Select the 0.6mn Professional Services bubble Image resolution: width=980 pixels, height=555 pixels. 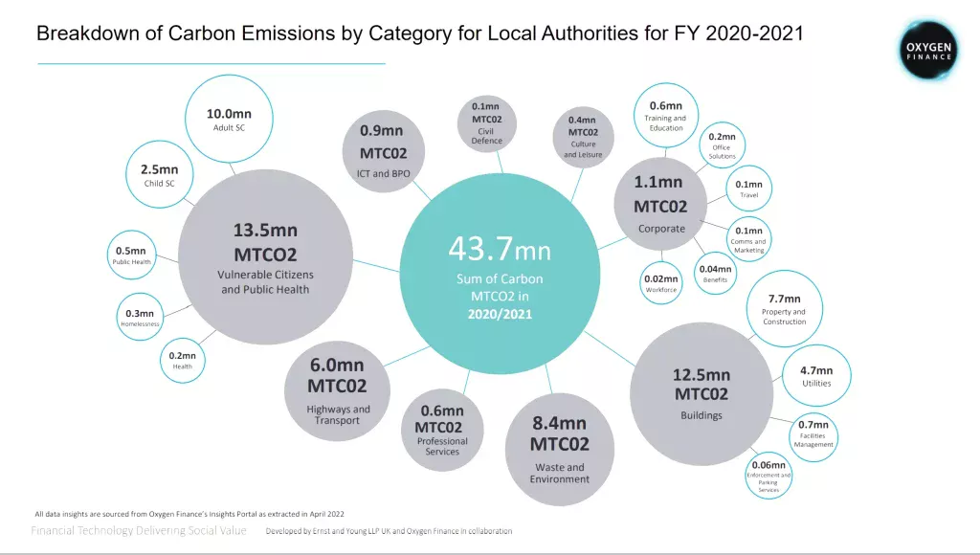tap(442, 431)
